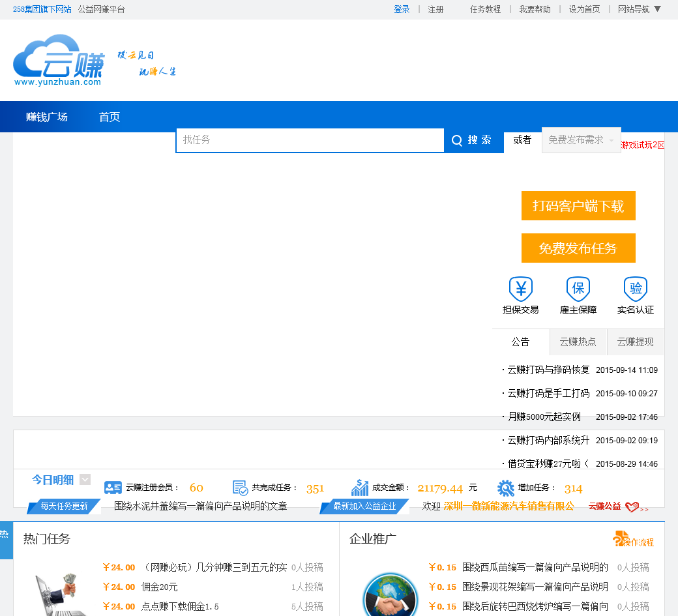Click the 最新加入公益企业 label

coord(364,506)
